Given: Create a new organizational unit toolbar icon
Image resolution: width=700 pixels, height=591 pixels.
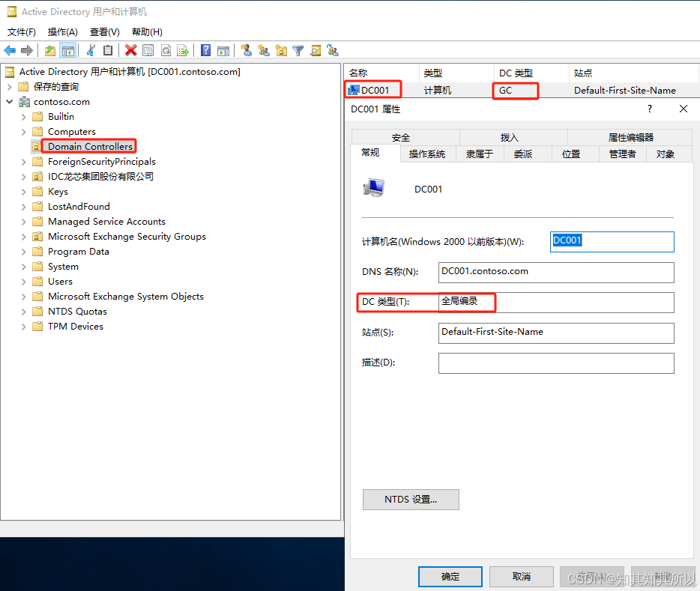Looking at the screenshot, I should [281, 50].
